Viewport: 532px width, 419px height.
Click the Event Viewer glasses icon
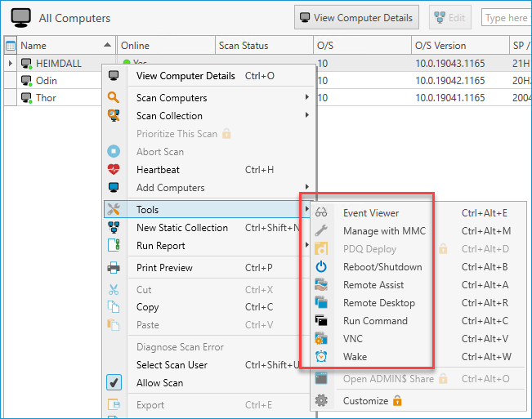click(321, 212)
